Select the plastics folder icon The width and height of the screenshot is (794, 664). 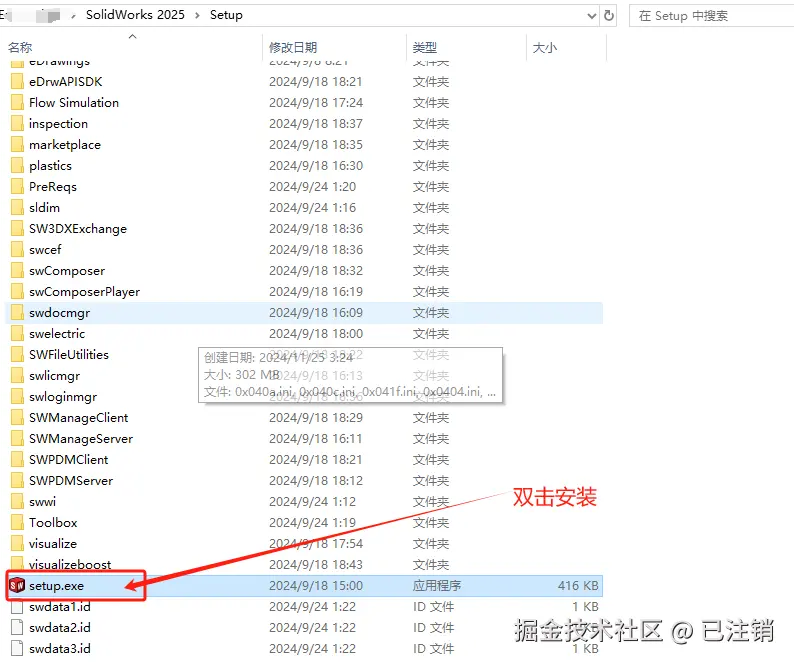17,166
